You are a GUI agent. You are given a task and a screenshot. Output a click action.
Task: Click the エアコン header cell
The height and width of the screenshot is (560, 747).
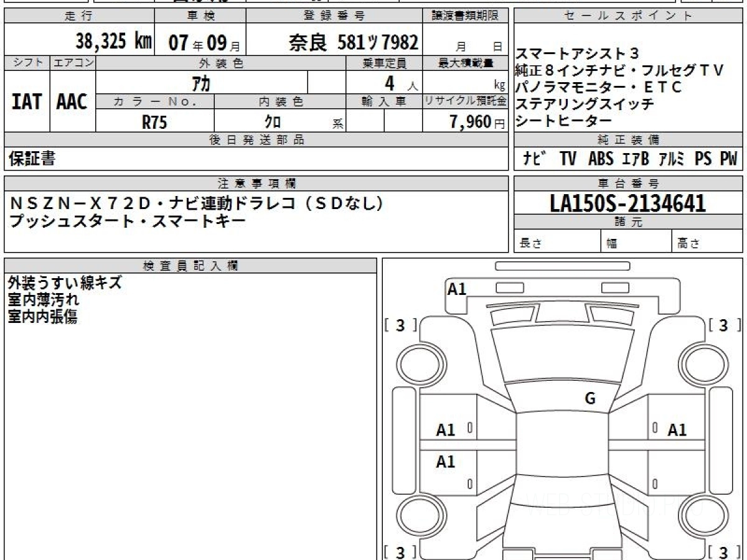[73, 63]
